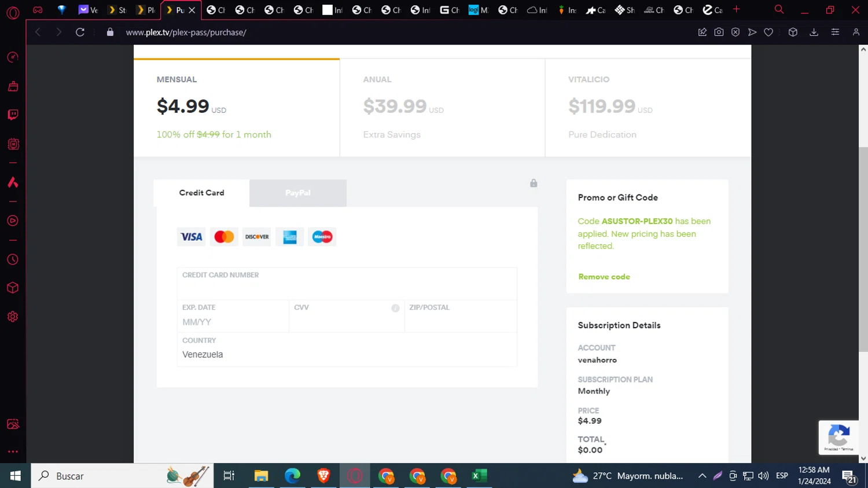Open GX Corner gamepad tab
The image size is (868, 488).
(38, 10)
